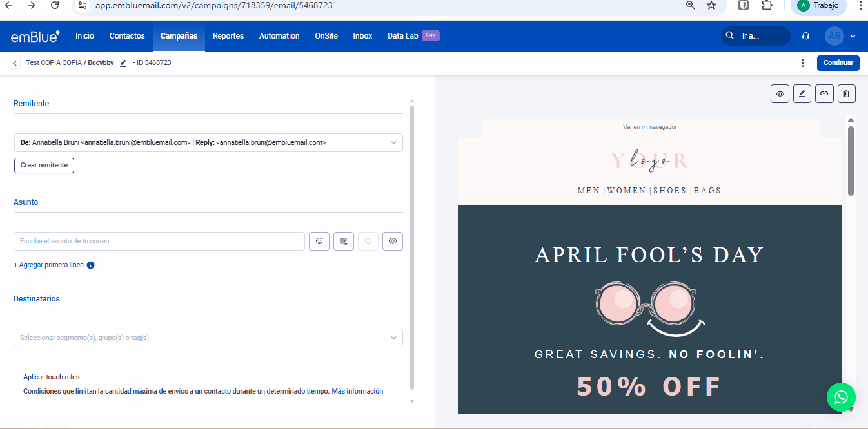Go to the Automation tab
The image size is (868, 429).
click(279, 36)
